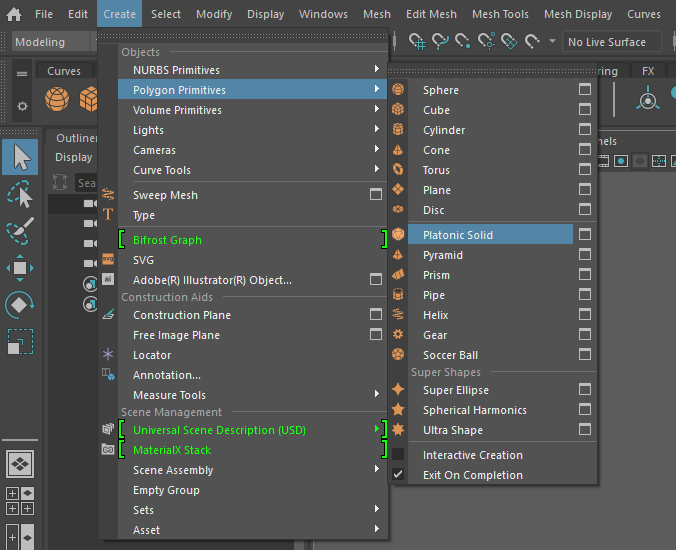Click the Home icon in menu bar
Image resolution: width=676 pixels, height=550 pixels.
[x=14, y=14]
